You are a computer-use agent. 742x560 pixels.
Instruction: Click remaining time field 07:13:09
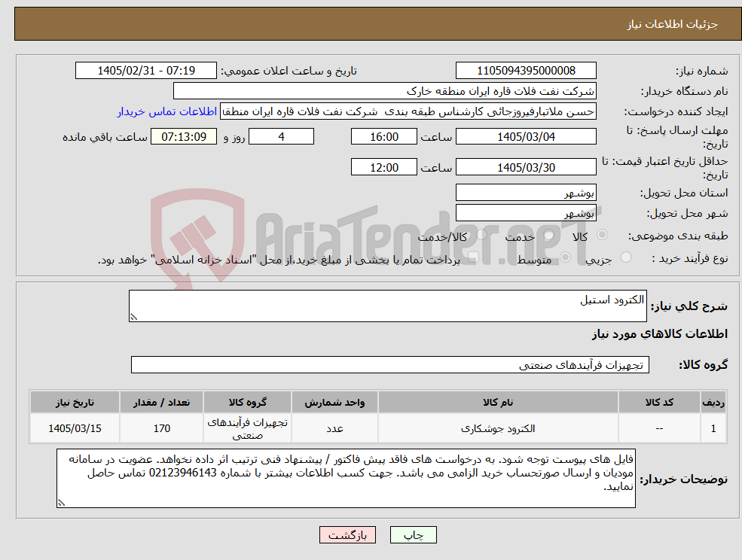click(184, 137)
